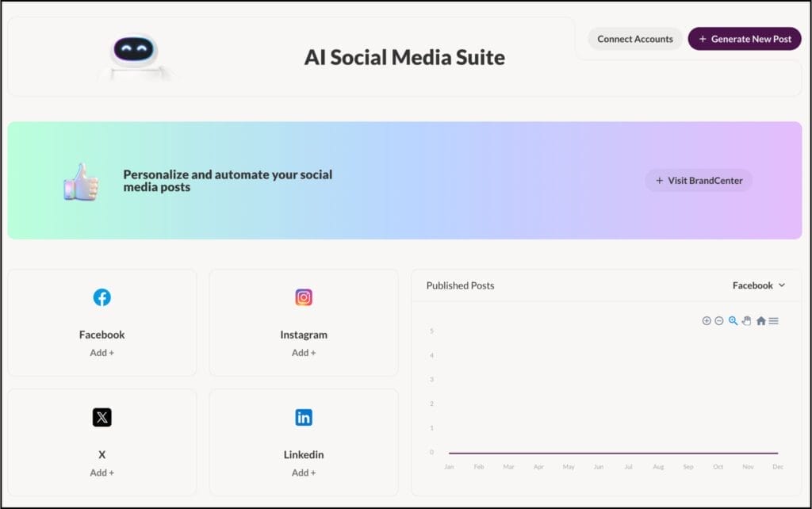812x509 pixels.
Task: Click the X logo icon
Action: tap(102, 417)
